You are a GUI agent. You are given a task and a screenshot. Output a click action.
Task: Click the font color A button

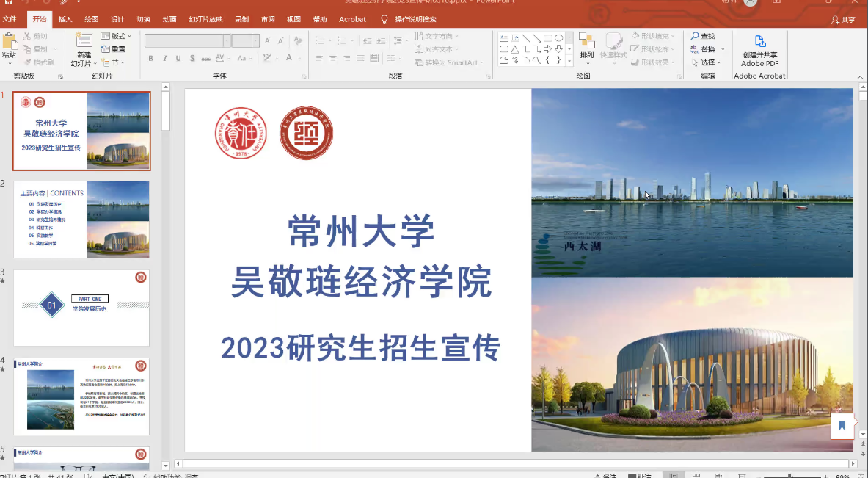289,59
